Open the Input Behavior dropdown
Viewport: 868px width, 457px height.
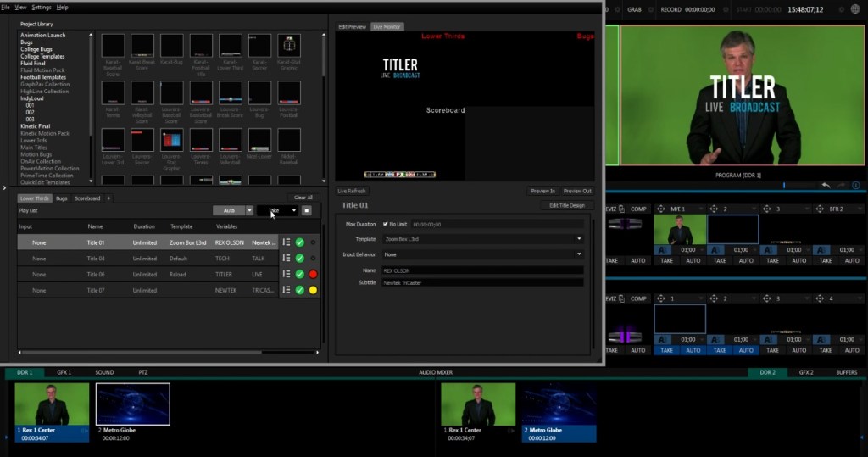point(481,255)
